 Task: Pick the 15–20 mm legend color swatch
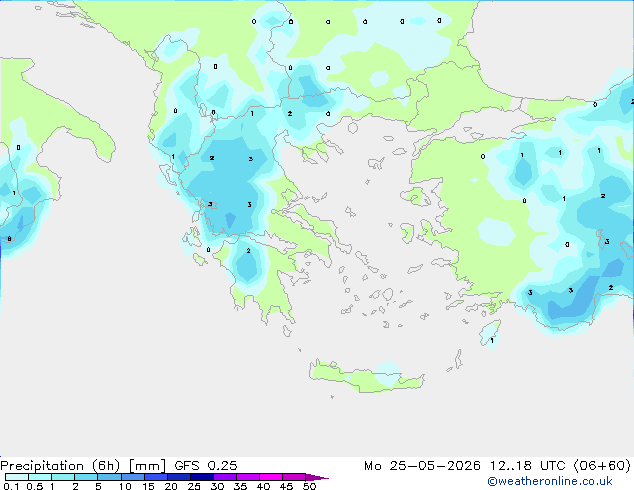[156, 477]
